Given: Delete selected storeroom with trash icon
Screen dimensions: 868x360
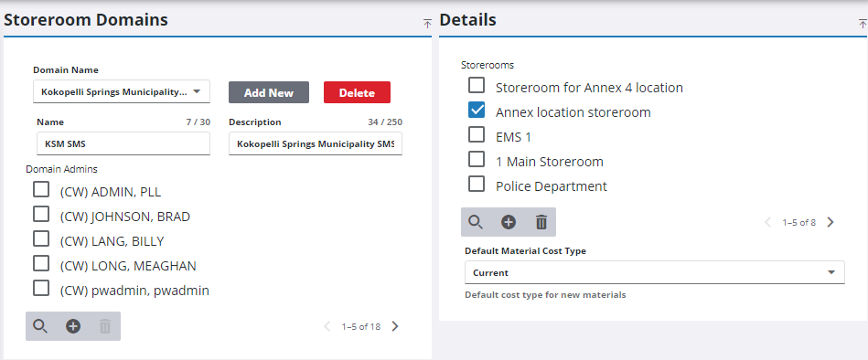Looking at the screenshot, I should (541, 222).
